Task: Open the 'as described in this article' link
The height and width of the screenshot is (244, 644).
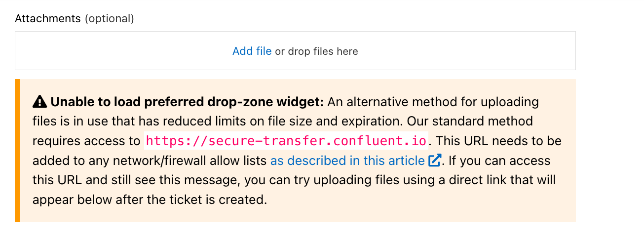Action: [347, 161]
